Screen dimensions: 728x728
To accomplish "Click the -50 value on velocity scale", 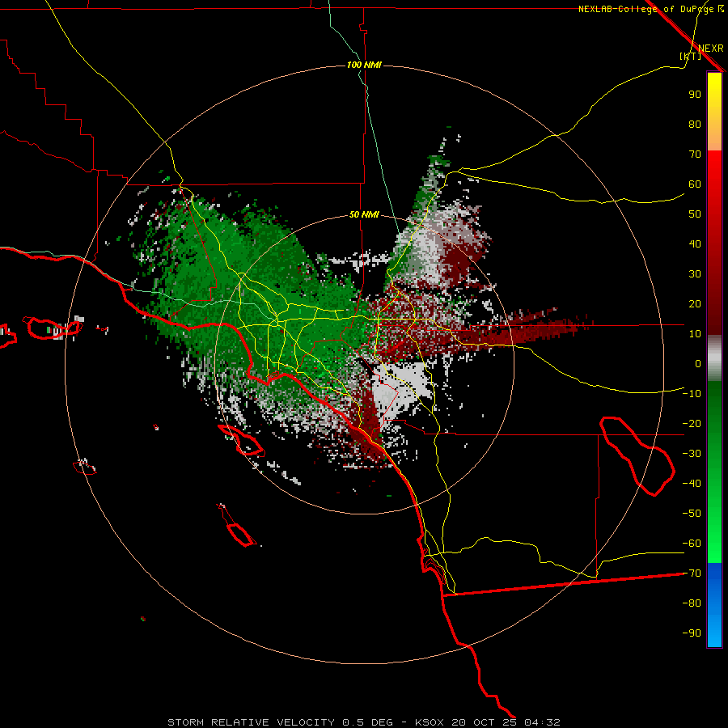I will [x=692, y=514].
